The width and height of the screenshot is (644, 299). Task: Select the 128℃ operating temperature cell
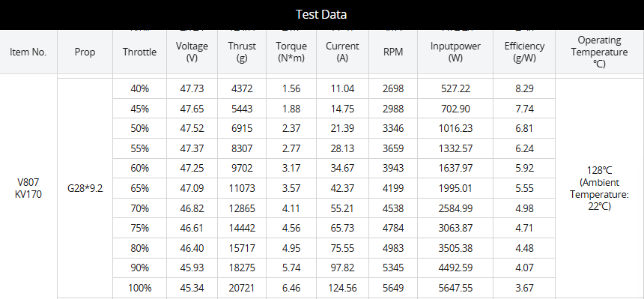[600, 188]
